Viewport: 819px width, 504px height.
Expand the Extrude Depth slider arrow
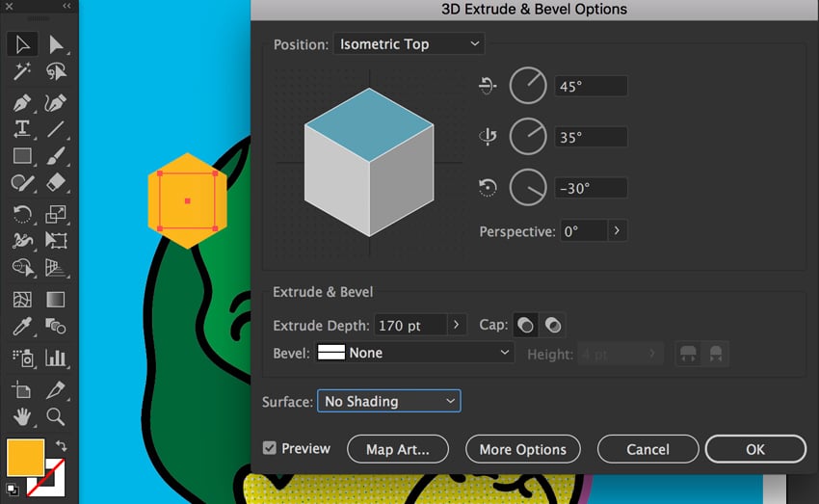click(x=456, y=325)
